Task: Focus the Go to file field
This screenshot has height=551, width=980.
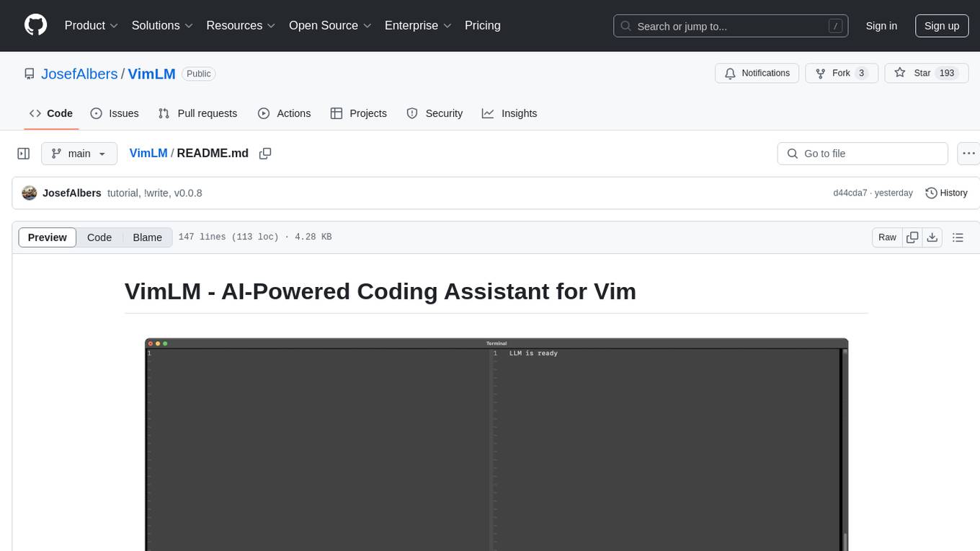Action: point(863,154)
